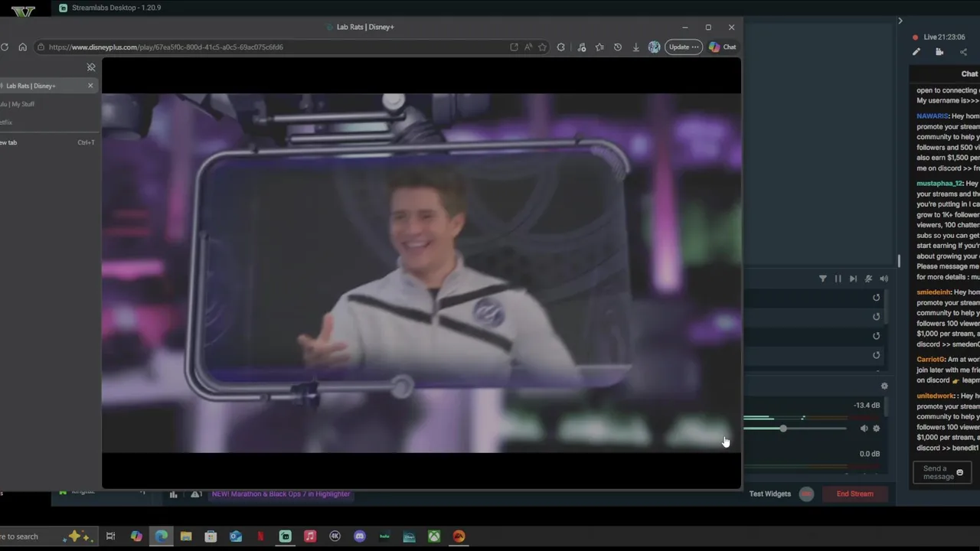980x551 pixels.
Task: Open the browser essentials icon
Action: [x=582, y=47]
